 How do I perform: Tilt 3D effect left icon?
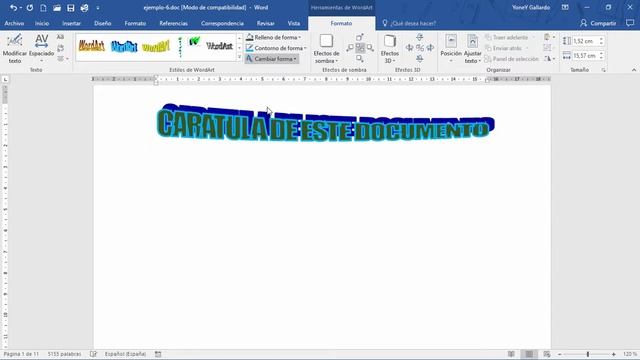[409, 48]
